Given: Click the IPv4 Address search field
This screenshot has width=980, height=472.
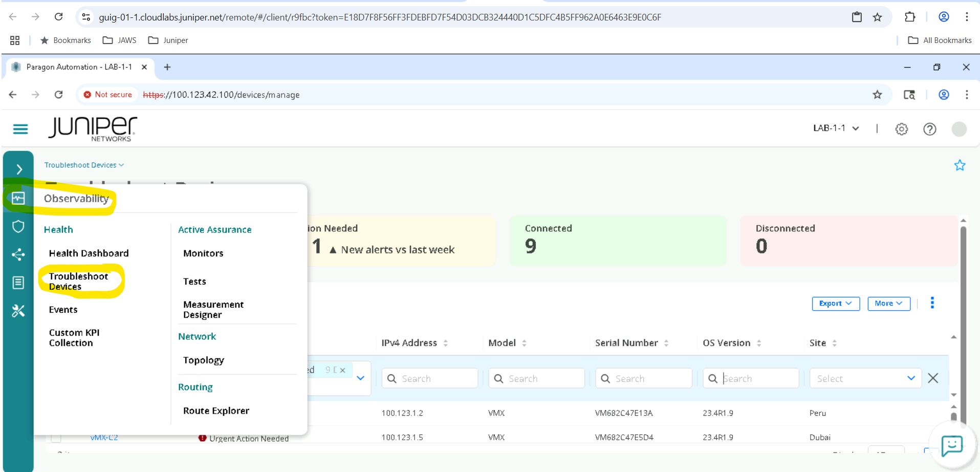Looking at the screenshot, I should pyautogui.click(x=430, y=379).
